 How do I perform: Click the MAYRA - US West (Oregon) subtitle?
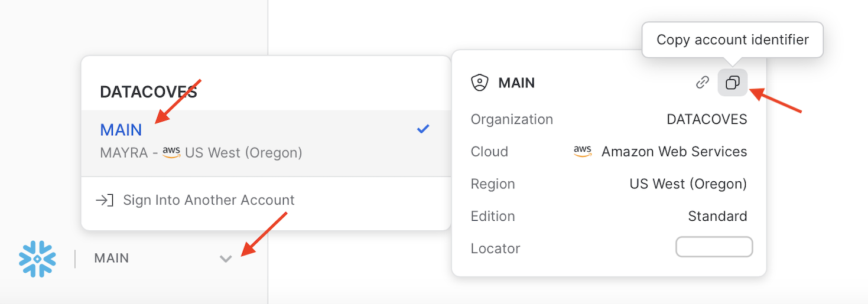click(x=201, y=153)
